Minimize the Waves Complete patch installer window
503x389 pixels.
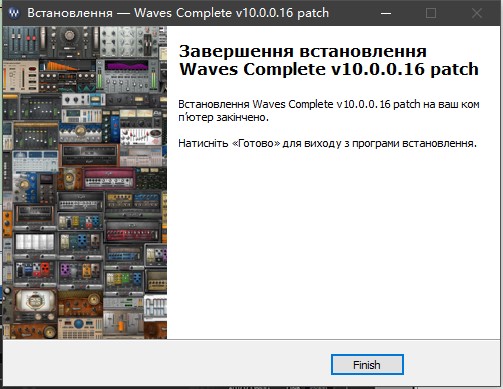[386, 13]
